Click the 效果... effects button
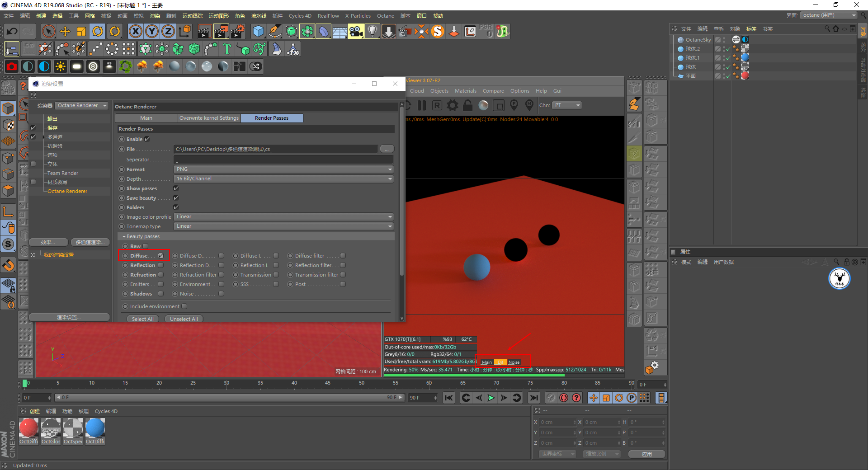This screenshot has height=470, width=868. 48,242
